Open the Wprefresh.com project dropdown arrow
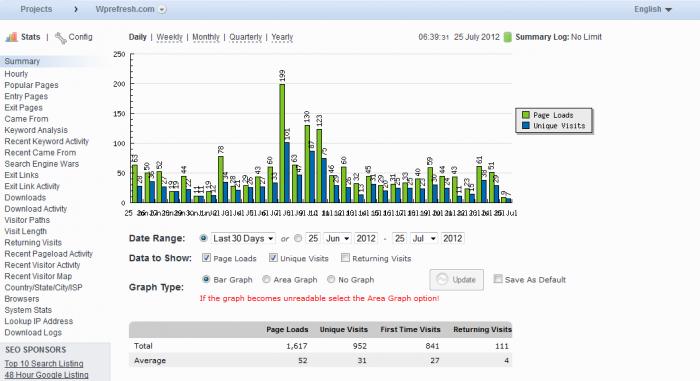The width and height of the screenshot is (700, 381). click(x=162, y=9)
